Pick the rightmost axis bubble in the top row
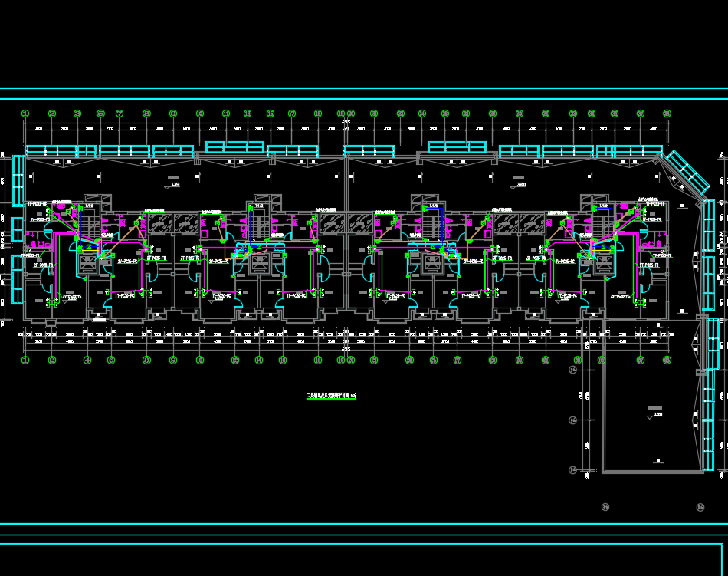 [667, 114]
